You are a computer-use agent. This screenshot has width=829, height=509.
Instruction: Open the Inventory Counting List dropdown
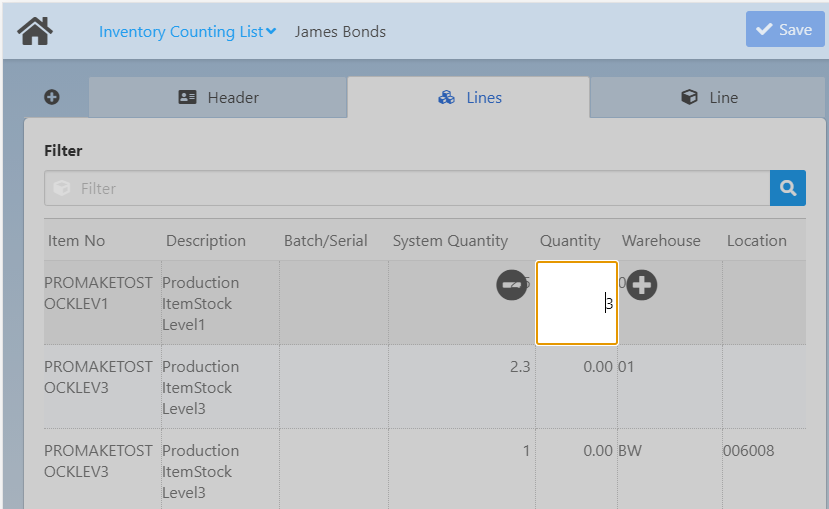187,31
